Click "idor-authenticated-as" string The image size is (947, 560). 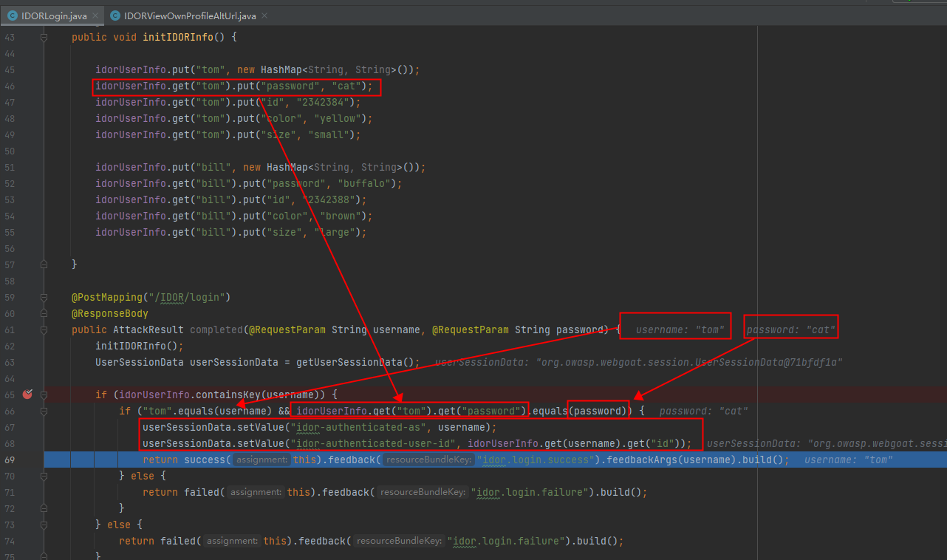[x=360, y=427]
